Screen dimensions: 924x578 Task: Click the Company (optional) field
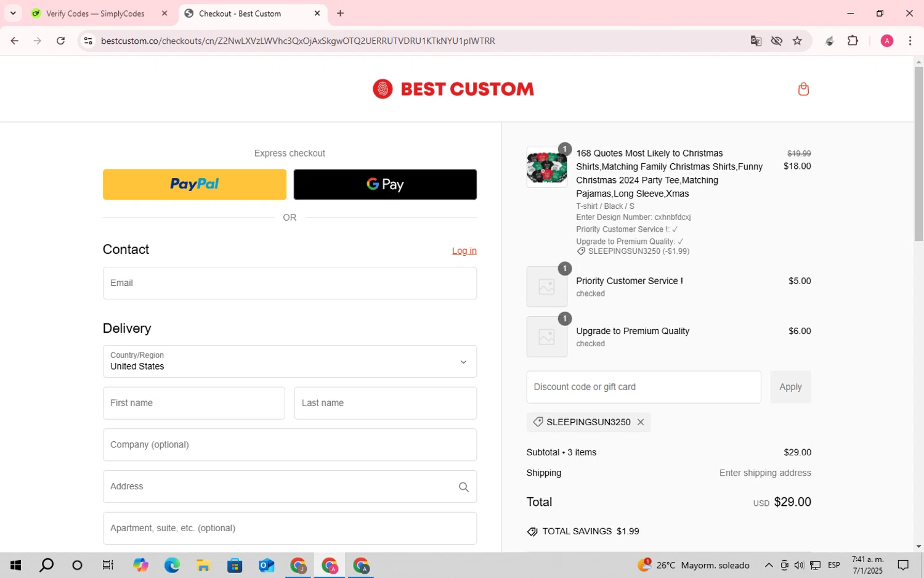290,445
